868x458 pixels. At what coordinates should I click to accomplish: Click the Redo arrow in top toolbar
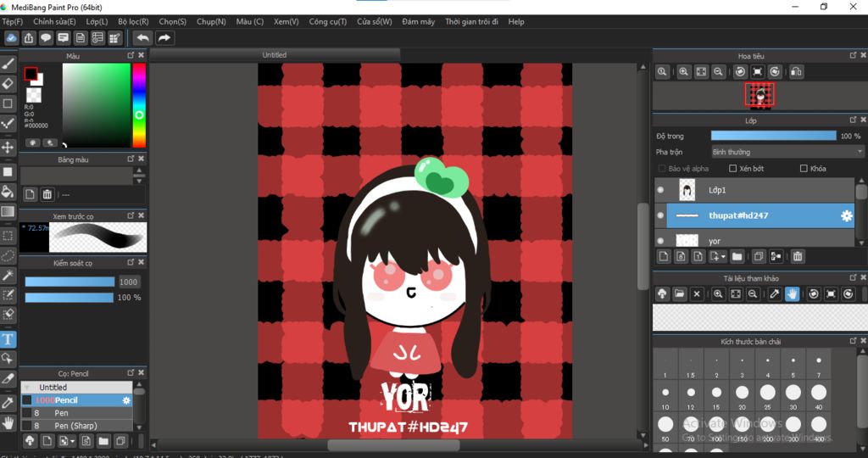pyautogui.click(x=164, y=37)
